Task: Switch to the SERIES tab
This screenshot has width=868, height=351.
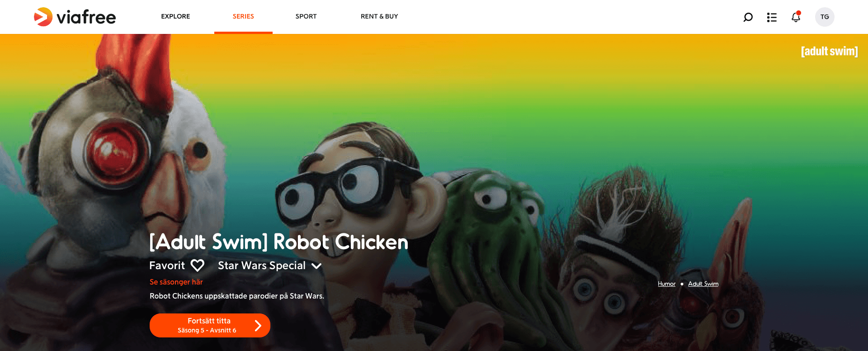Action: click(243, 16)
